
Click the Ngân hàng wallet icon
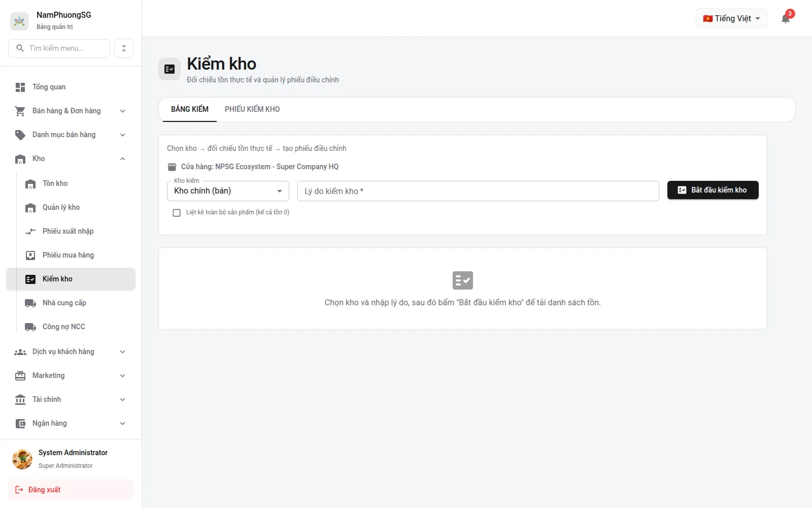pos(20,424)
